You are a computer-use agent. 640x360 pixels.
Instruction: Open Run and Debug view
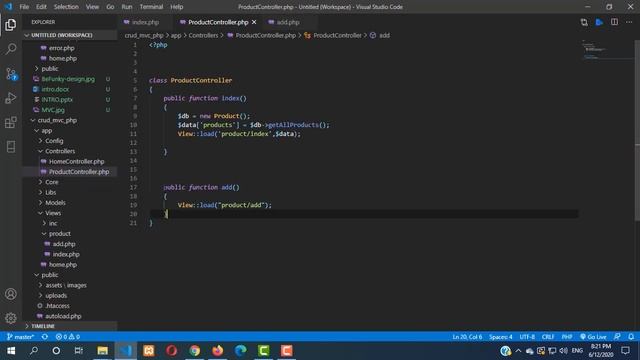(11, 98)
